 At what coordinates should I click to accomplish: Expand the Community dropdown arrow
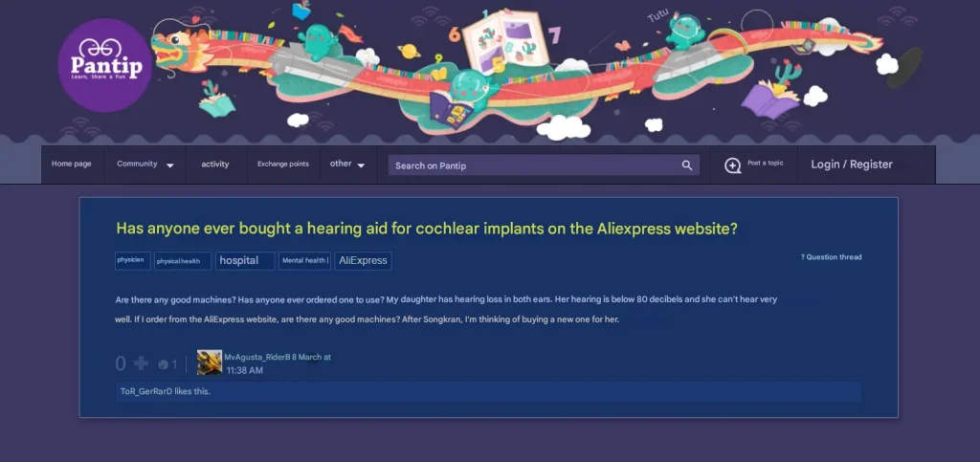pos(170,166)
